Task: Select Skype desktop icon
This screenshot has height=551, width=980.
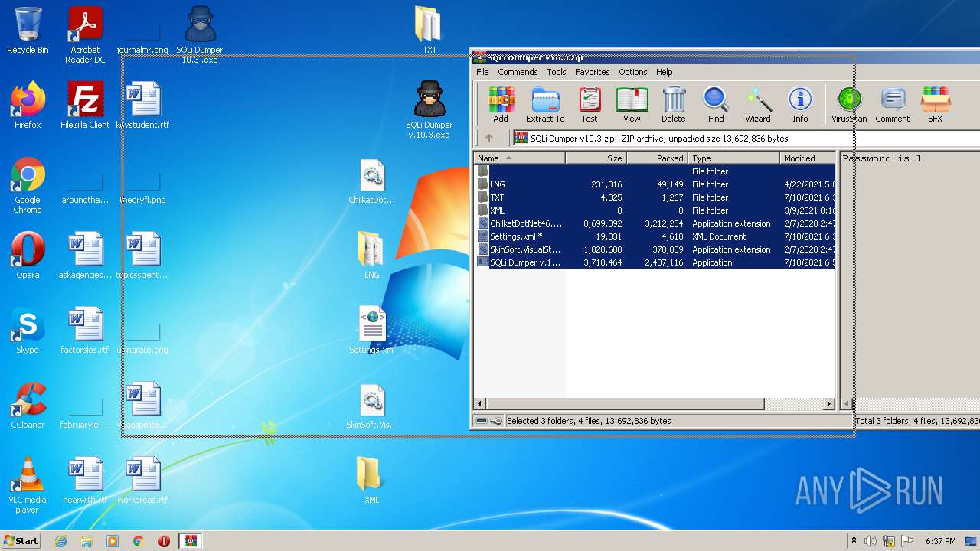Action: point(28,331)
